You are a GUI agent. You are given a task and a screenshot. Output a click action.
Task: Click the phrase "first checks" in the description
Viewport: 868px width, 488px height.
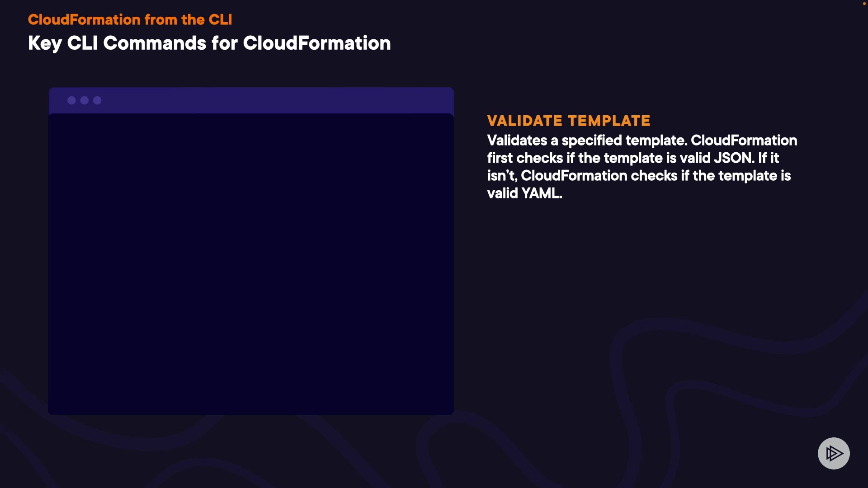click(525, 158)
